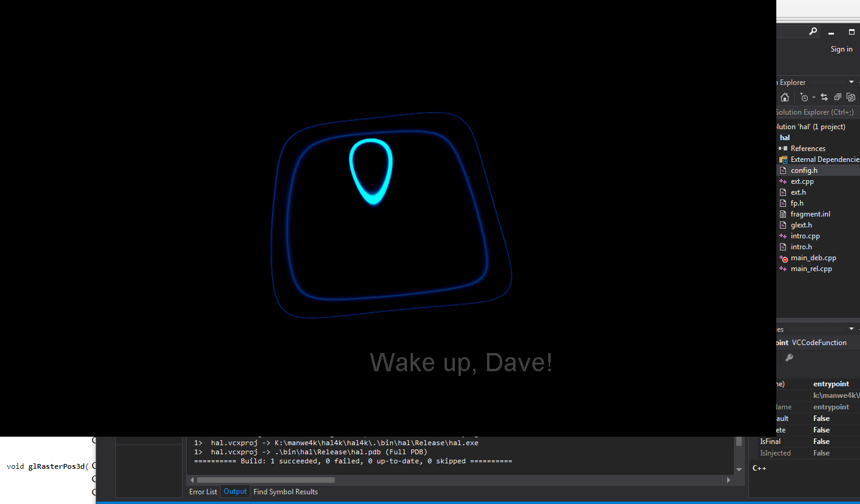The height and width of the screenshot is (504, 860).
Task: Click the Output scrollbar left arrow
Action: (x=192, y=480)
